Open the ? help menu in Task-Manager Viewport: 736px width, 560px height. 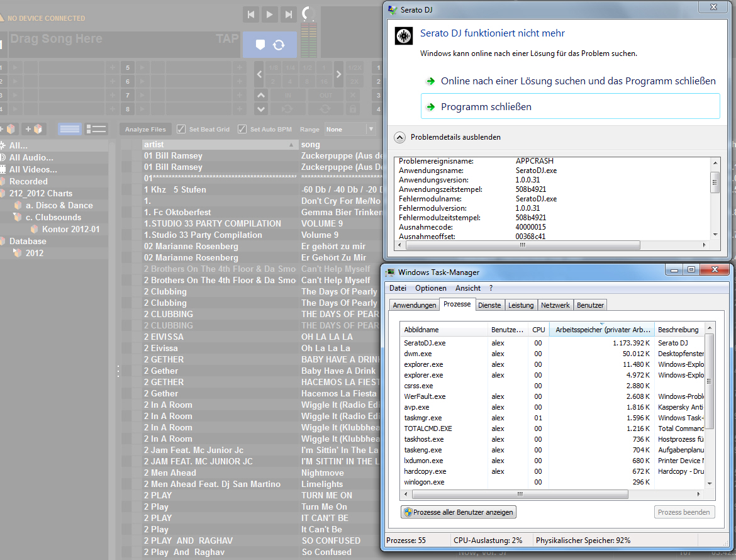coord(491,288)
